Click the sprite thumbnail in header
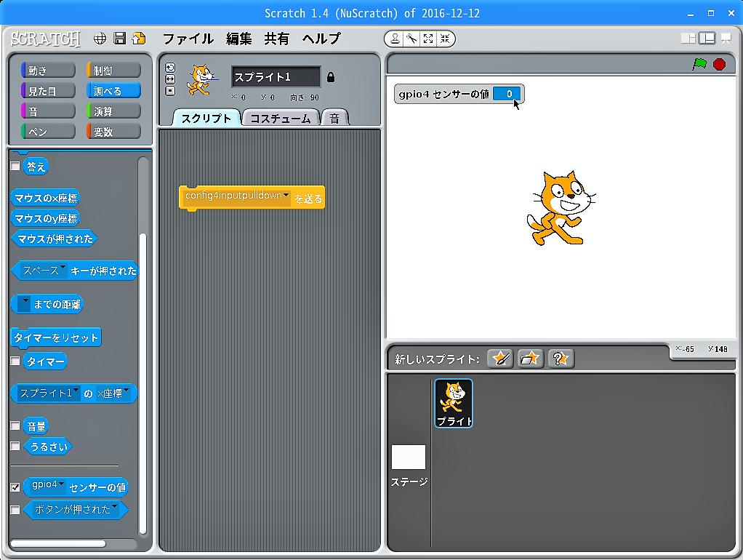The image size is (743, 560). [202, 79]
